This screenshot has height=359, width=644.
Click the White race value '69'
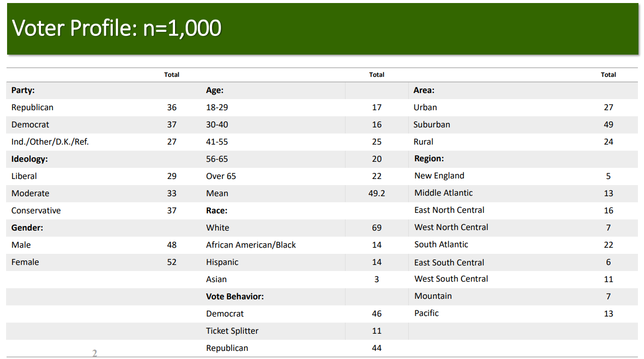tap(377, 228)
